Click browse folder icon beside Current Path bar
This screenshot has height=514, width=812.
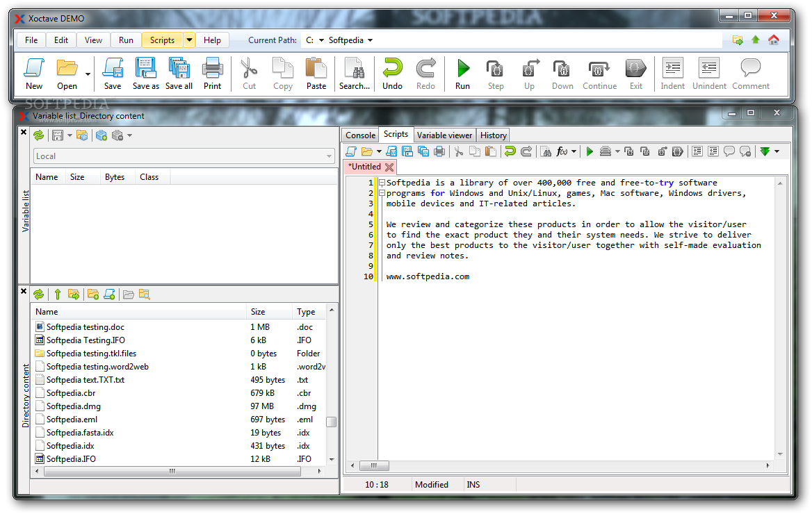738,40
